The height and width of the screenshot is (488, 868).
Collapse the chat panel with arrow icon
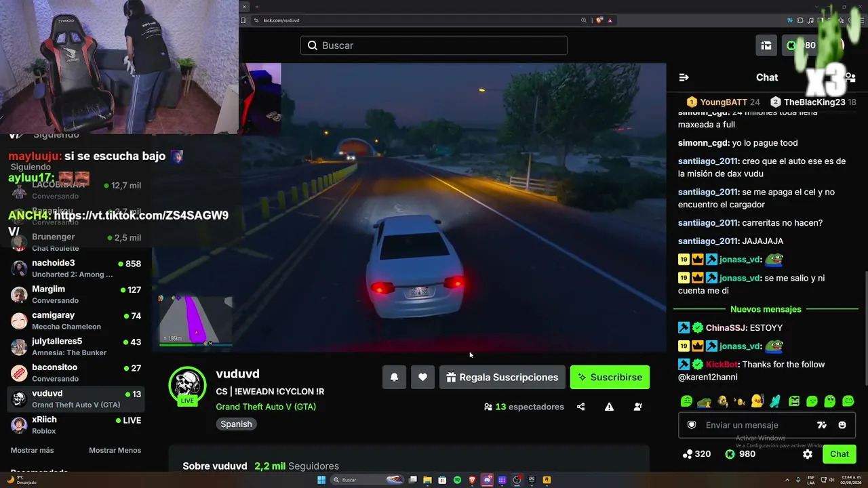point(684,77)
